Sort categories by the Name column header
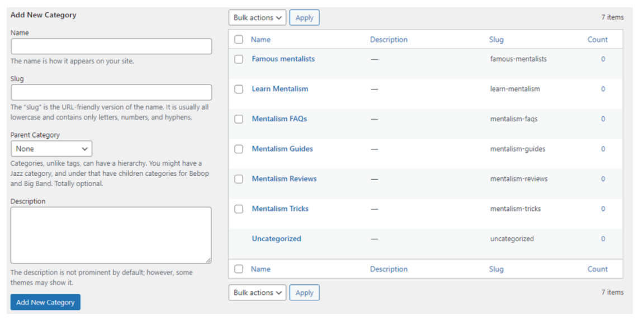 (x=261, y=40)
